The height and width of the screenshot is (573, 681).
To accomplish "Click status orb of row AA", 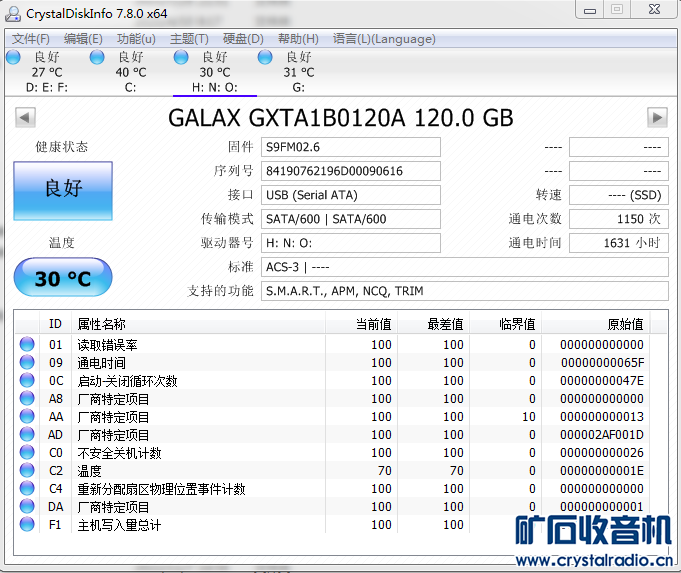I will click(27, 416).
